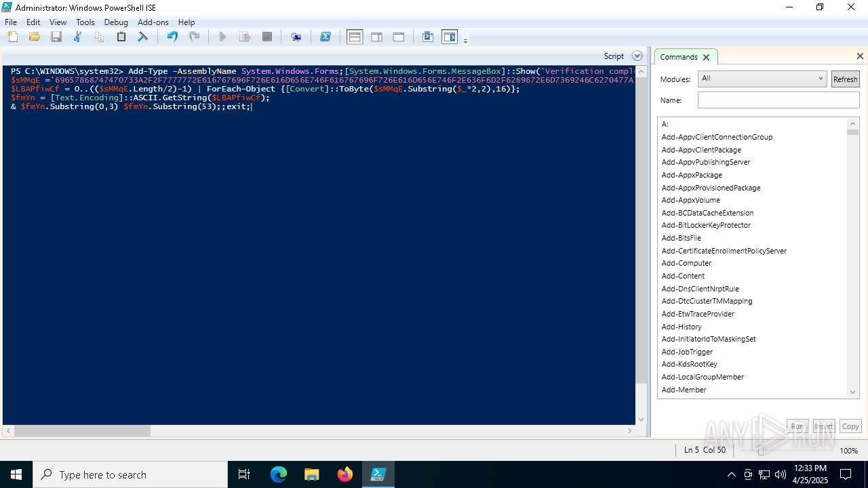Close the Commands add-on panel

click(x=860, y=56)
